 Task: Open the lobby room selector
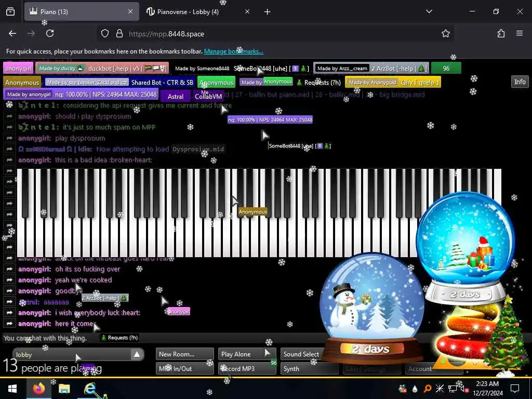tap(78, 354)
